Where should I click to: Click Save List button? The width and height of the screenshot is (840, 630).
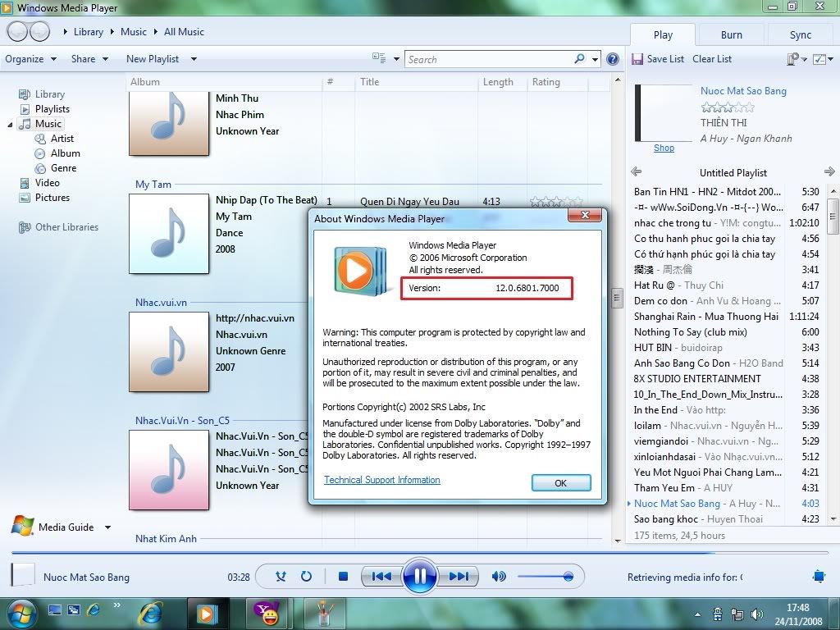[658, 59]
